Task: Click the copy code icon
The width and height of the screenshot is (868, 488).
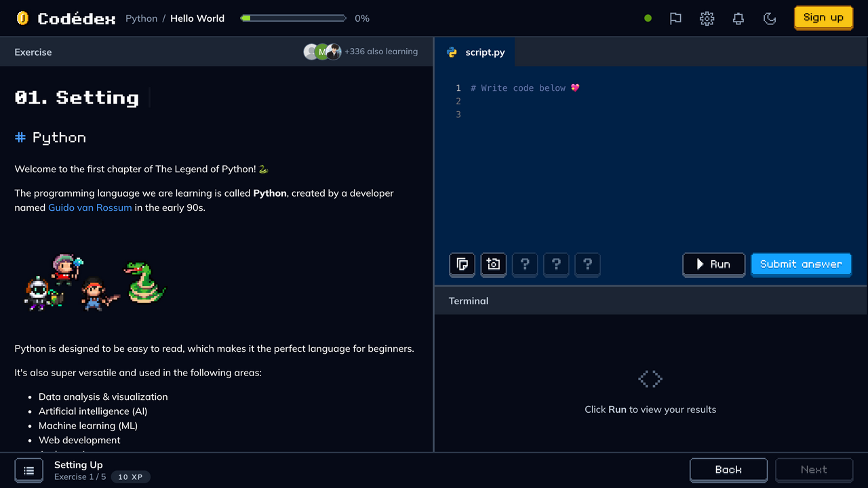Action: coord(462,264)
